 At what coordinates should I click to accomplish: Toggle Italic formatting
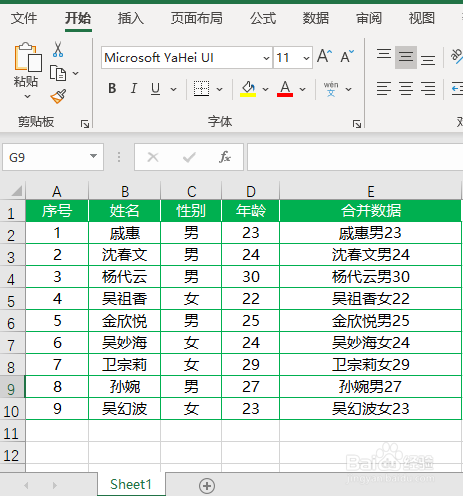coord(134,89)
